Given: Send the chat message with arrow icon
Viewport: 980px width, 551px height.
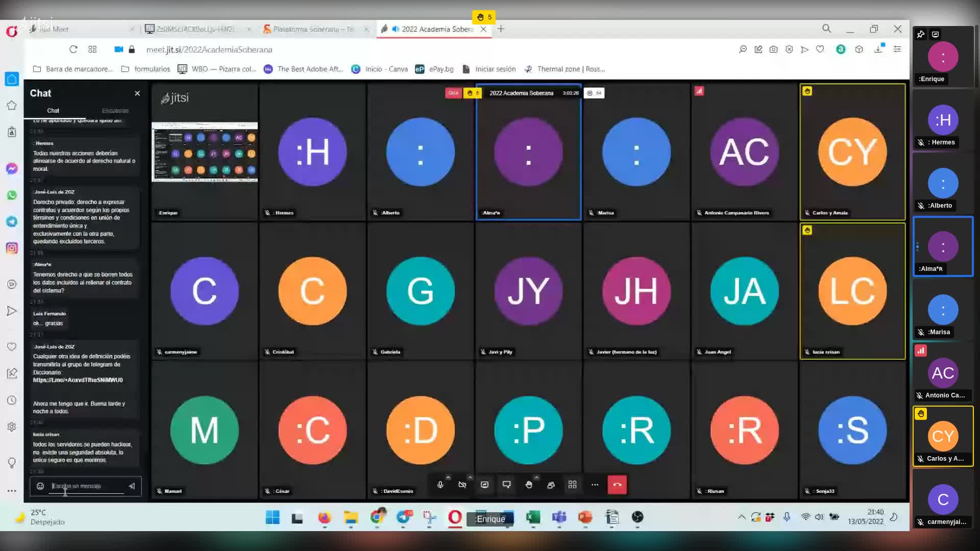Looking at the screenshot, I should (132, 486).
